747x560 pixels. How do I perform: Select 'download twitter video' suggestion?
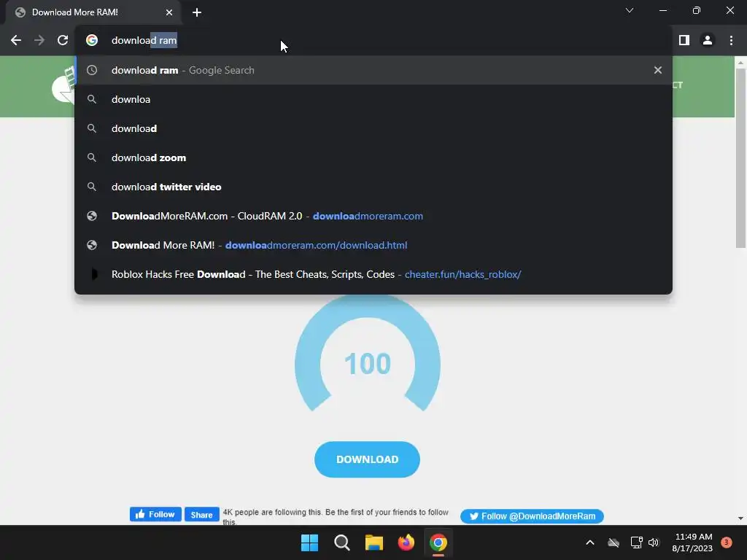pos(373,187)
